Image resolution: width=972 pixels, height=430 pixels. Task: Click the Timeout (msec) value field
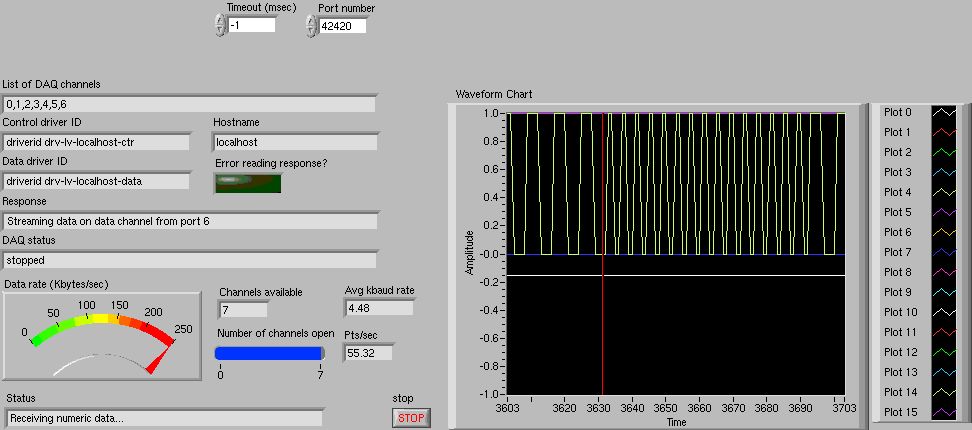pos(251,25)
